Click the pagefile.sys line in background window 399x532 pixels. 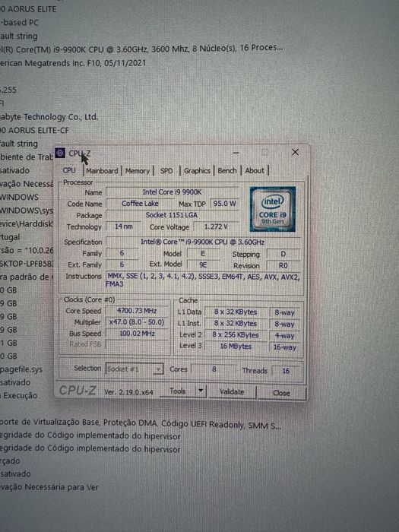click(x=21, y=369)
